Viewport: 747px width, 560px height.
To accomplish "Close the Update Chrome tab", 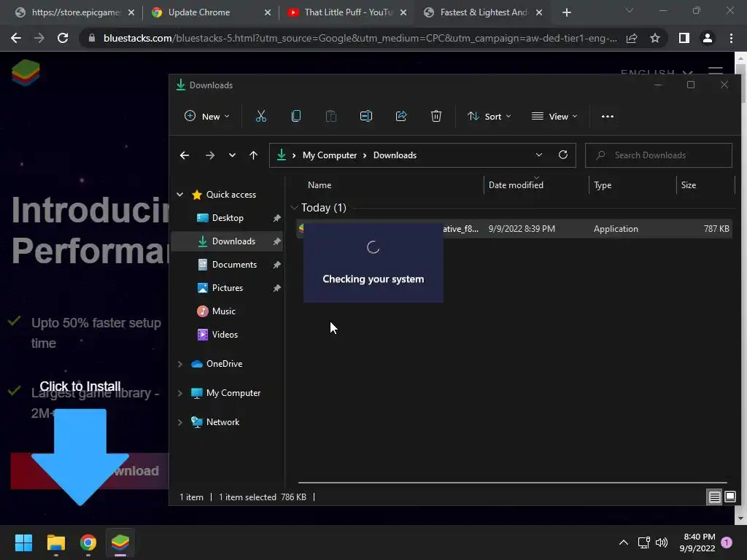I will point(268,12).
